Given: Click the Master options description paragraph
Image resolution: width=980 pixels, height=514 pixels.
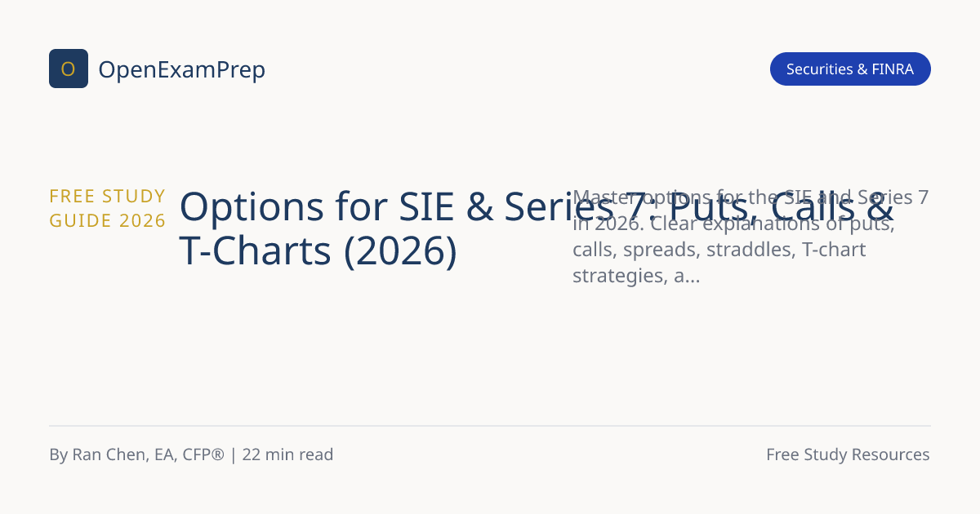Looking at the screenshot, I should pos(751,237).
